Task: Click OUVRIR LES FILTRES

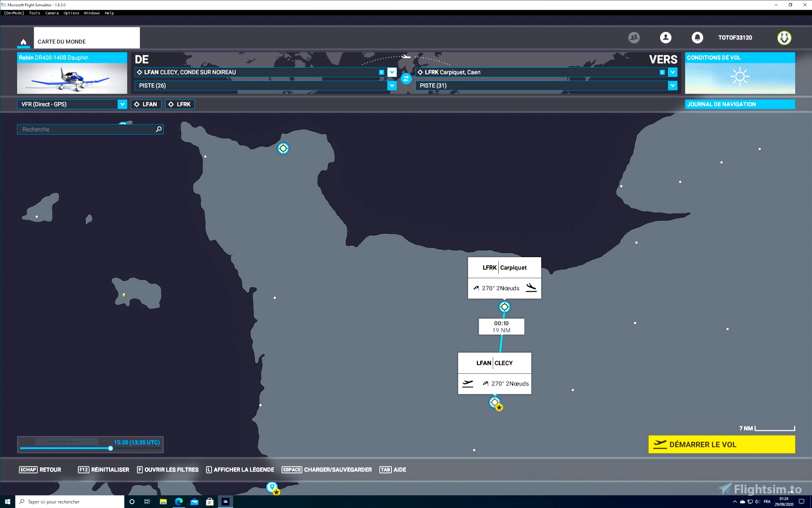Action: 168,470
